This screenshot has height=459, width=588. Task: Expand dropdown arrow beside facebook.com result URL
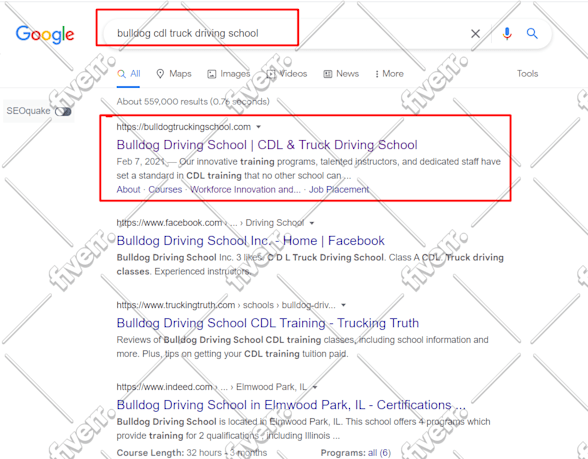tap(312, 223)
